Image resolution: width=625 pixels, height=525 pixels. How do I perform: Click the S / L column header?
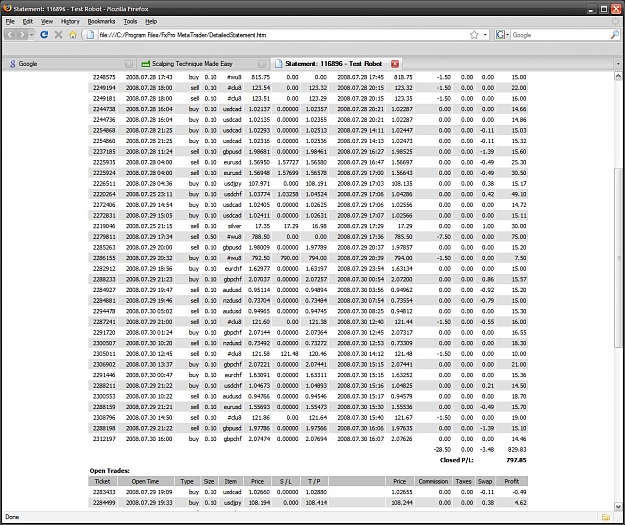285,481
